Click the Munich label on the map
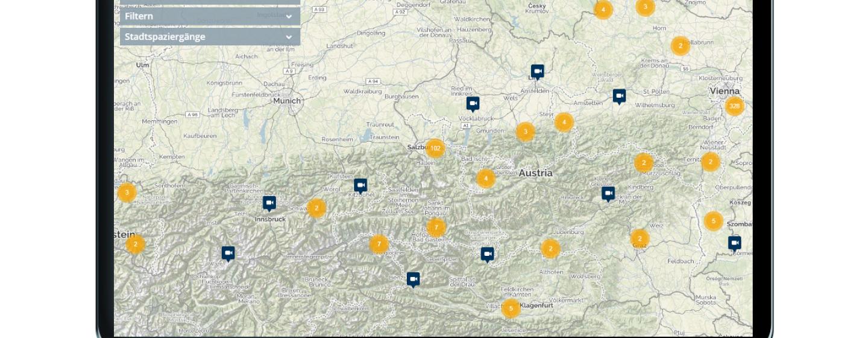Image resolution: width=868 pixels, height=338 pixels. (287, 101)
